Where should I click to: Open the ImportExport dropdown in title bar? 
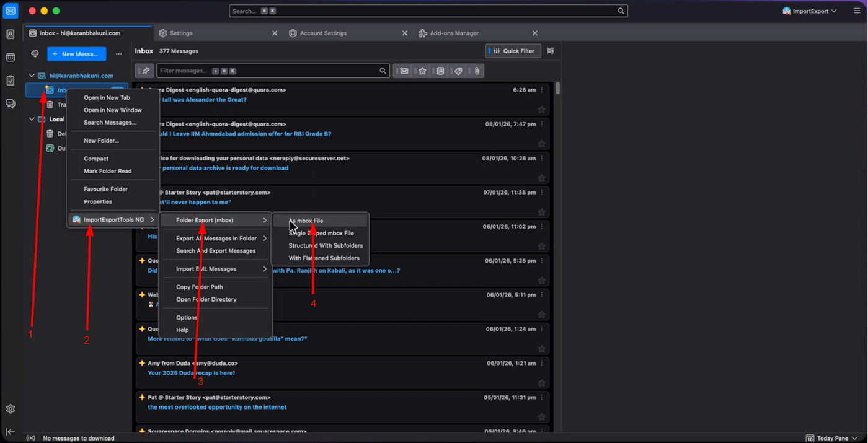[x=810, y=11]
